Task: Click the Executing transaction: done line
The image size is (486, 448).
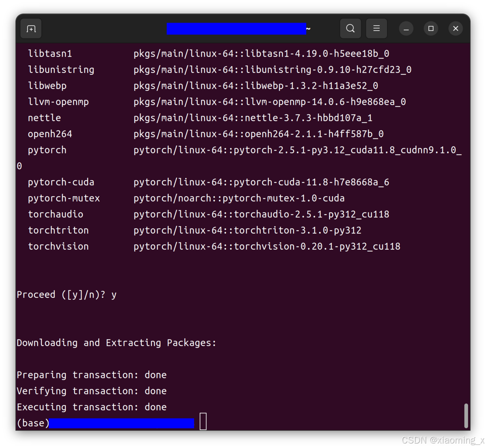Action: click(x=92, y=407)
